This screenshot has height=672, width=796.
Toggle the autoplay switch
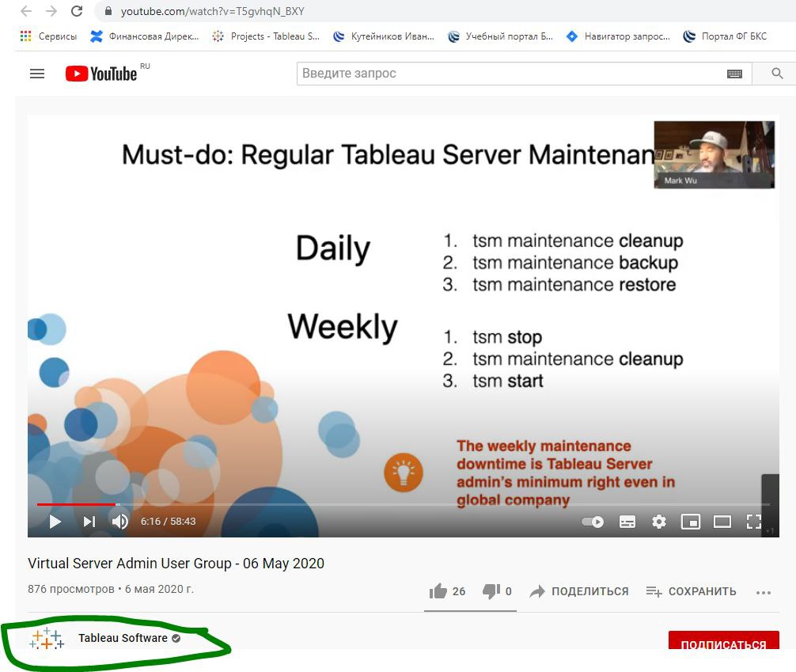593,522
